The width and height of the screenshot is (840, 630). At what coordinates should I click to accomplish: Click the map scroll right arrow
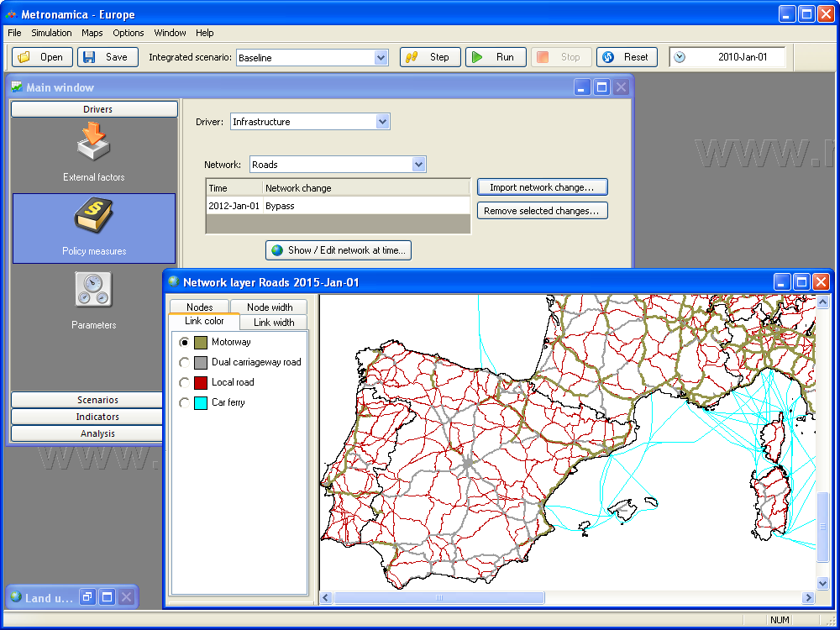(x=808, y=597)
